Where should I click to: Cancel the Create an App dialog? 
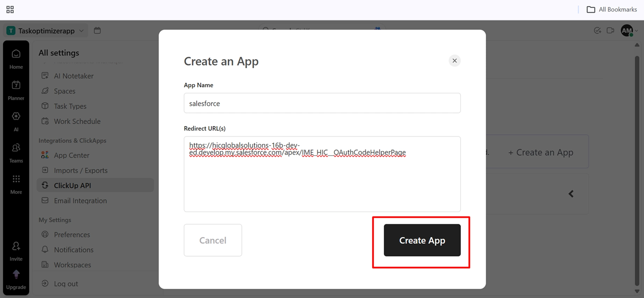click(x=213, y=240)
